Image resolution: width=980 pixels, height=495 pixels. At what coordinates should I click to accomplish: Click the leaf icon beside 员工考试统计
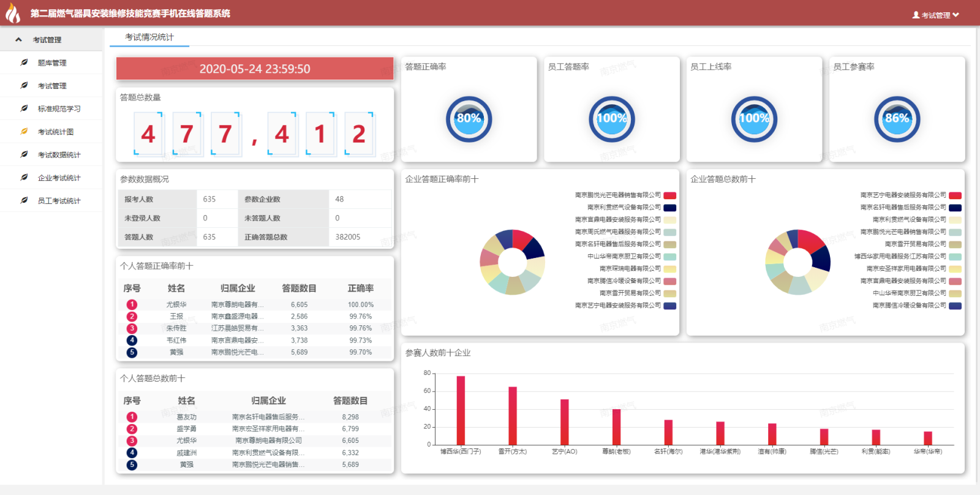pyautogui.click(x=24, y=200)
